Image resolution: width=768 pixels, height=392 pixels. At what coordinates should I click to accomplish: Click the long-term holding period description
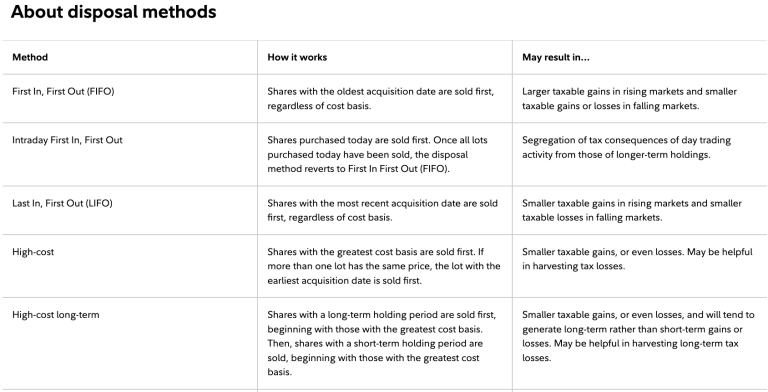[382, 343]
